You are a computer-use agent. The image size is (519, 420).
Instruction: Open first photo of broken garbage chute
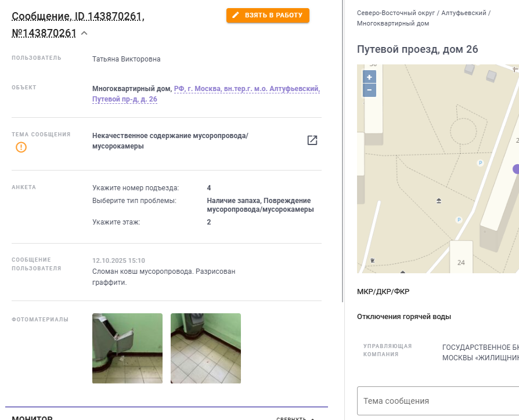pos(128,348)
